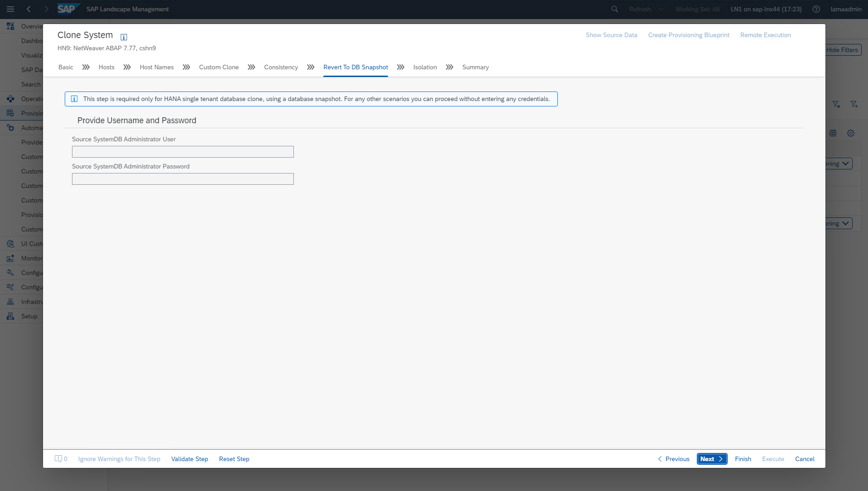Click Remote Execution link
Viewport: 868px width, 491px height.
[x=765, y=35]
